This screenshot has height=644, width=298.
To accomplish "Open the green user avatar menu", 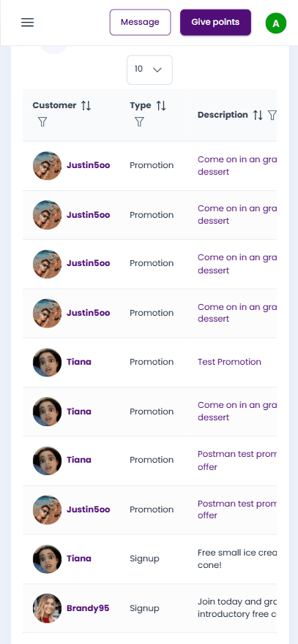I will [276, 23].
